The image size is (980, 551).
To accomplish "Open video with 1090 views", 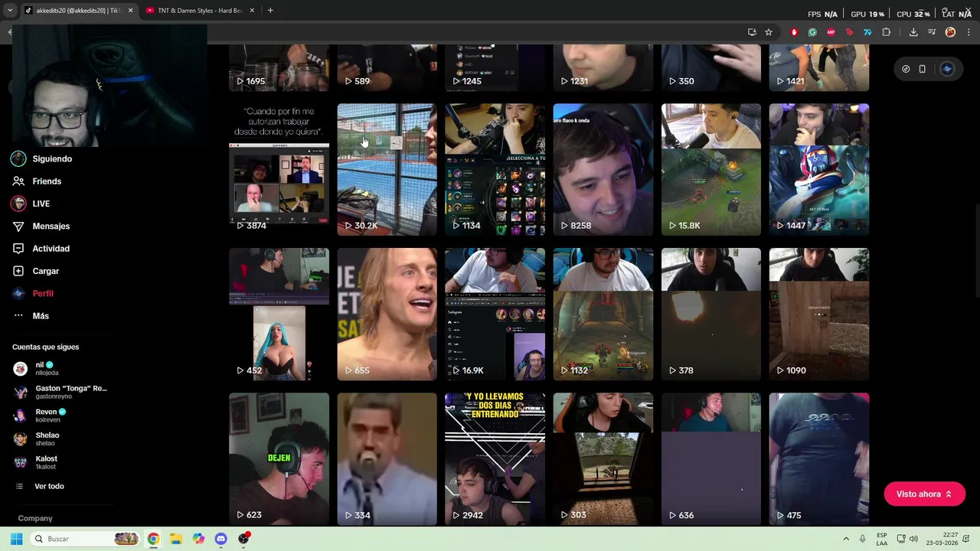I will click(819, 314).
